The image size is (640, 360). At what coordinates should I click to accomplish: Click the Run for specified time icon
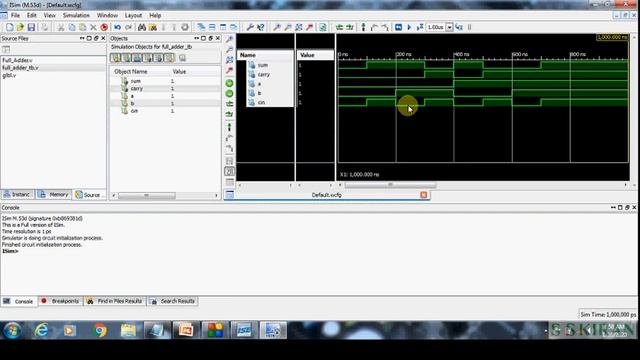pyautogui.click(x=420, y=27)
